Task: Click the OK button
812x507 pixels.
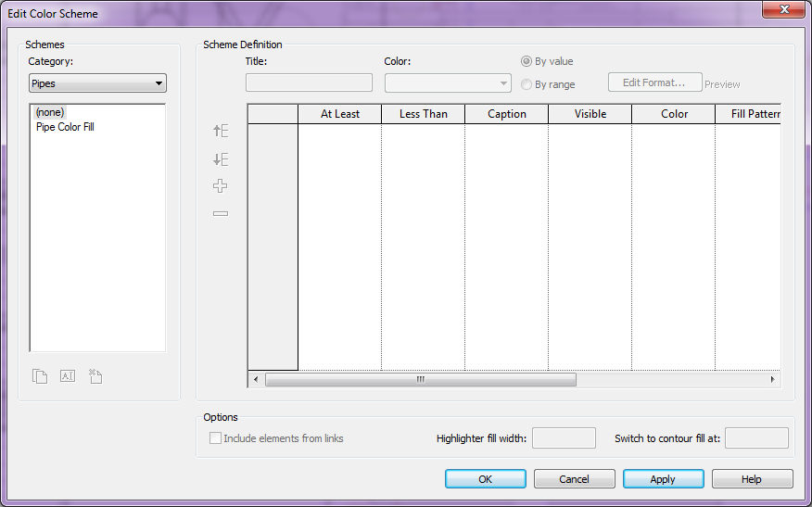Action: coord(485,479)
